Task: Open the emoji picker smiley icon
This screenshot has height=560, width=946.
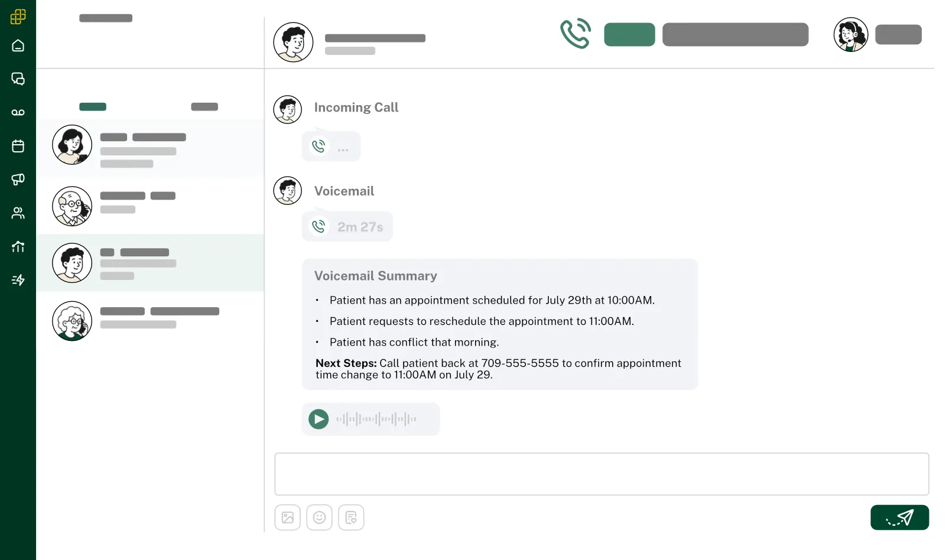Action: point(319,517)
